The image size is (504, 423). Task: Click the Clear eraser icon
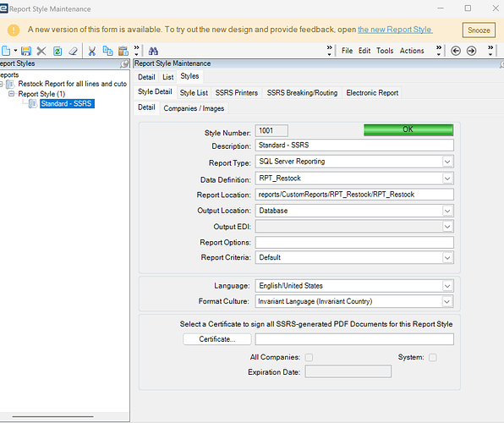point(74,51)
